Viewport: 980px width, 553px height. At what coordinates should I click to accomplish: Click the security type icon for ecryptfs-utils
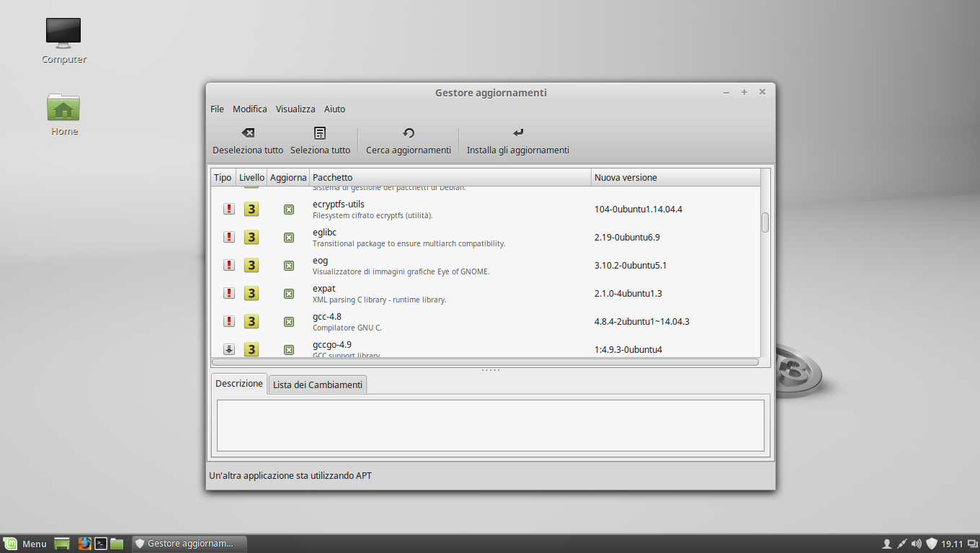229,209
